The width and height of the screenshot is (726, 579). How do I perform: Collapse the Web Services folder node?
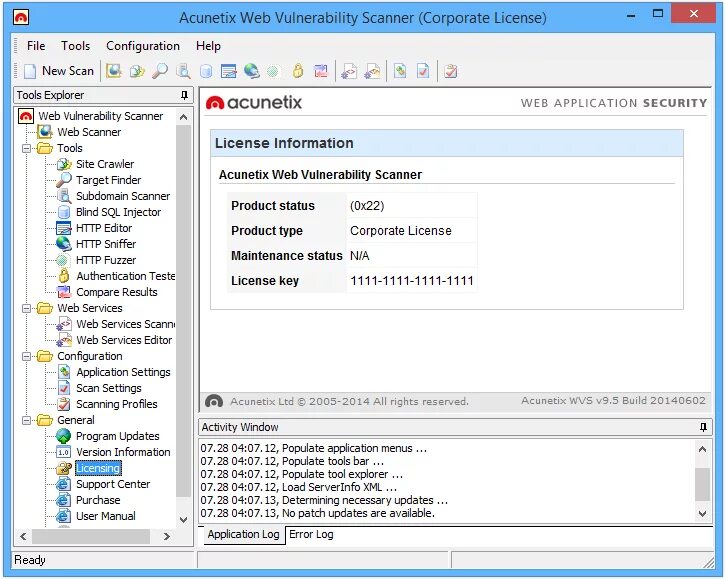click(x=26, y=308)
